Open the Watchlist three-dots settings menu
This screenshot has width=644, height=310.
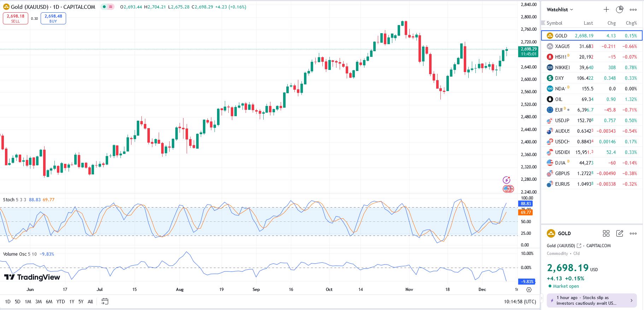coord(633,10)
